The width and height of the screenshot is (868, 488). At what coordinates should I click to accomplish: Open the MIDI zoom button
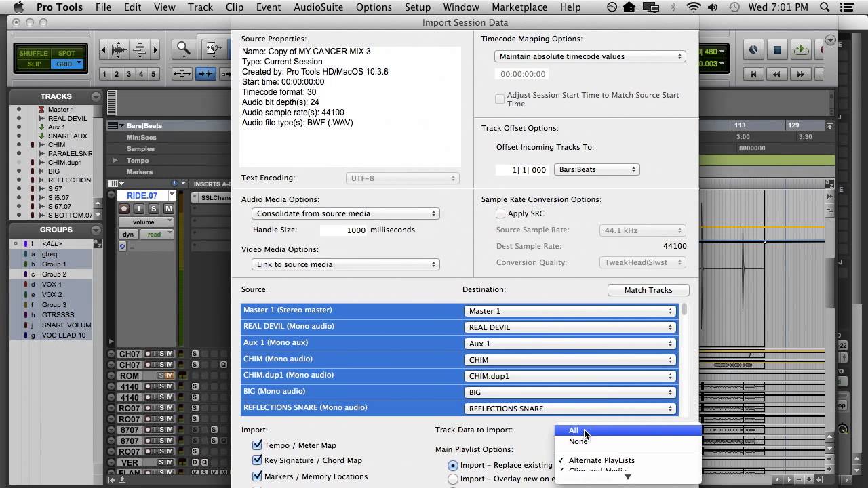click(139, 49)
